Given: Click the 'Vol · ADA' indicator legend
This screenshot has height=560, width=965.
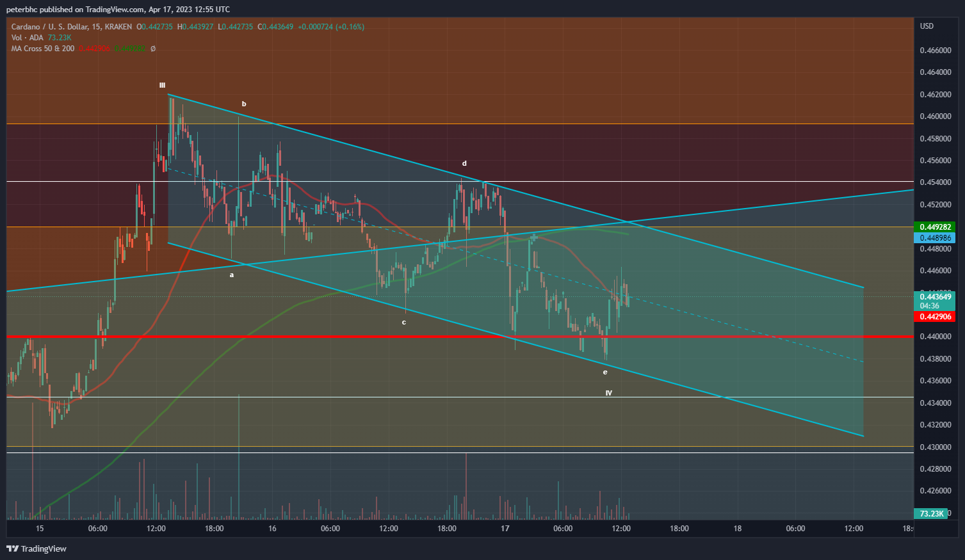Looking at the screenshot, I should point(28,38).
